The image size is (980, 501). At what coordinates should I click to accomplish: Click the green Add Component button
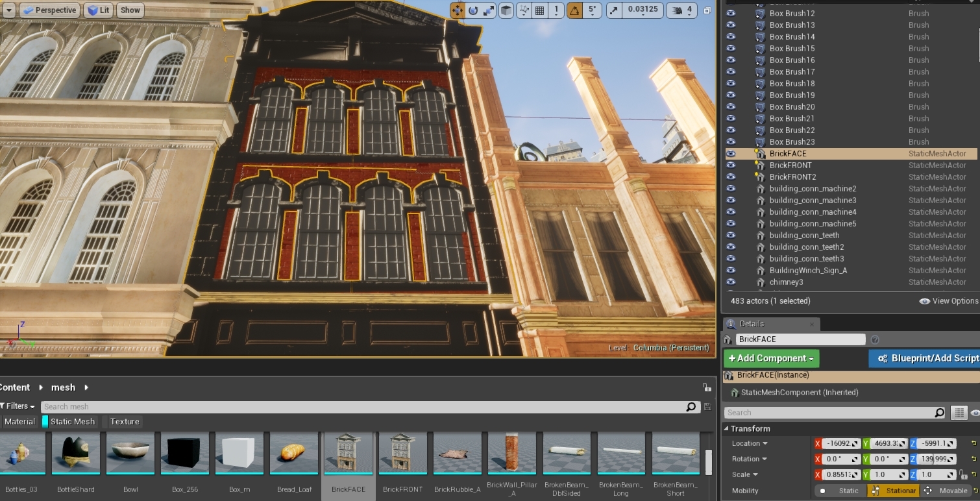pos(771,358)
